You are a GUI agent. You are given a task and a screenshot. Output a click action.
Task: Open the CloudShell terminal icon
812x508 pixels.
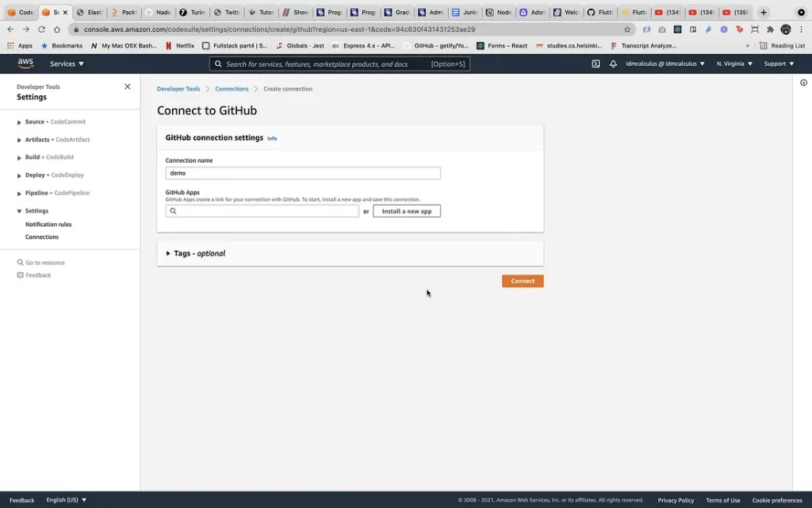(x=596, y=63)
